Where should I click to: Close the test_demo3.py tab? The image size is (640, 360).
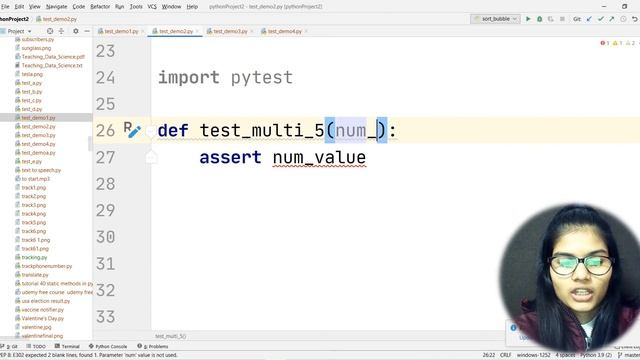[x=252, y=31]
